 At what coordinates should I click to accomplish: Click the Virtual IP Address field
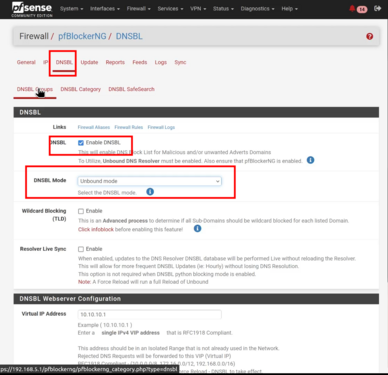pos(149,314)
